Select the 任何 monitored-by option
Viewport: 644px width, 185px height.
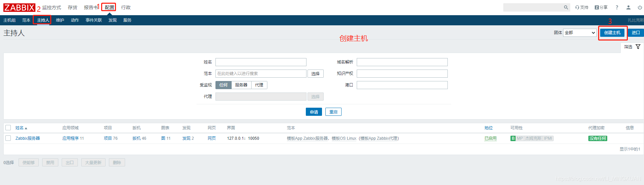[x=223, y=85]
